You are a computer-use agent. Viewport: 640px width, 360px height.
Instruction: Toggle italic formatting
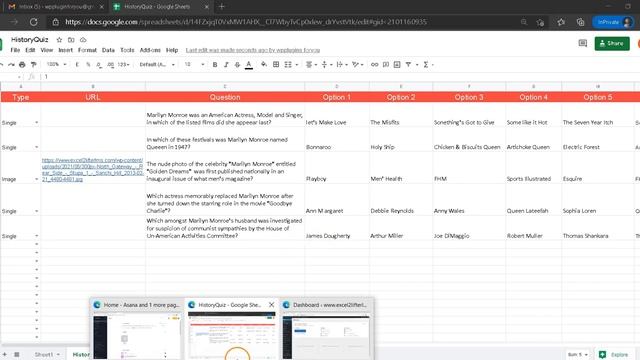click(226, 64)
